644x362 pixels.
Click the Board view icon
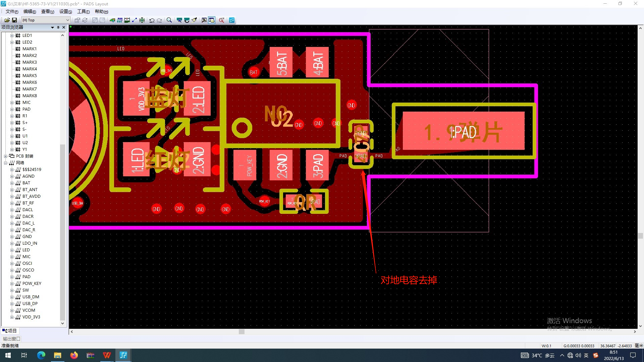tap(179, 20)
